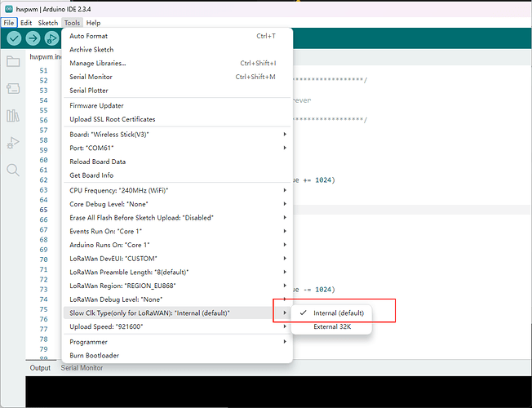Choose Upload SSL Root Certificates

(x=177, y=119)
